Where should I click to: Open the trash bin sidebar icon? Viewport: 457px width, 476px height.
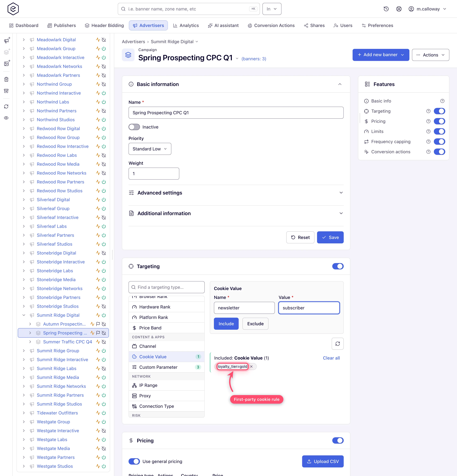click(6, 79)
